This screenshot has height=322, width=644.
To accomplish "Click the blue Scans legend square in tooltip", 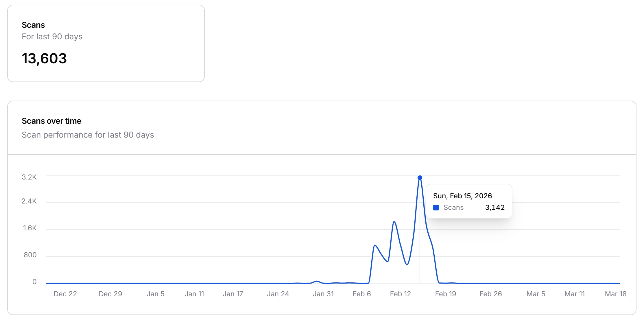I will coord(436,207).
